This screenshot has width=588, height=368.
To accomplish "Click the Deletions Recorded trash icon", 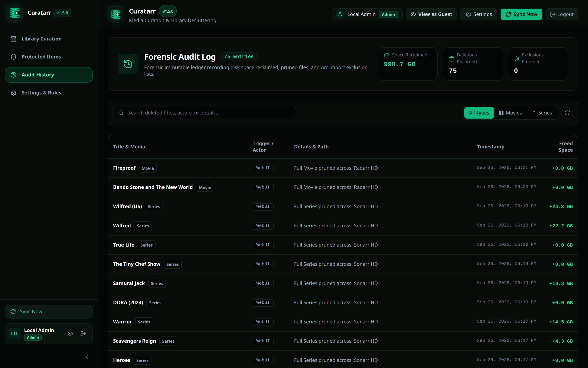I will click(x=451, y=59).
